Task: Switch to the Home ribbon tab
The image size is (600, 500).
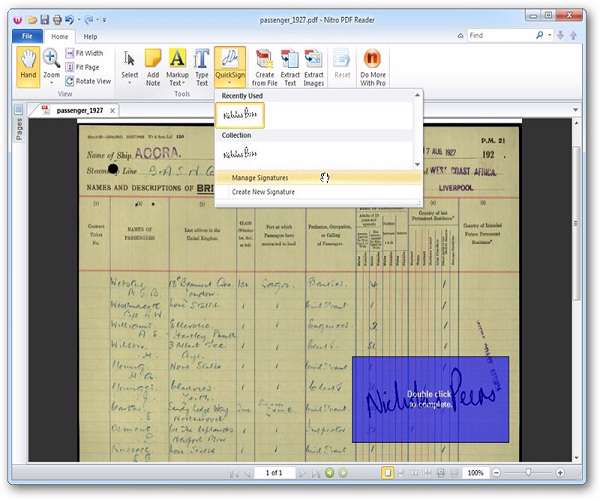Action: (59, 36)
